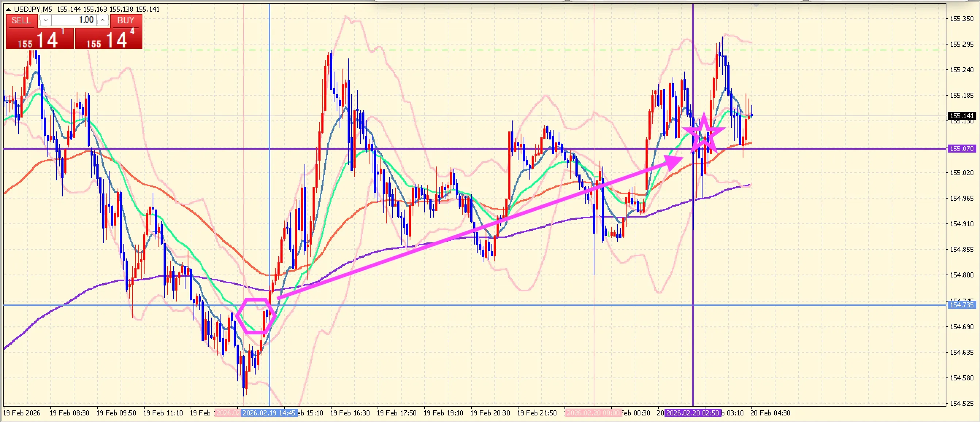Collapse one-click panel via triangle next to USDJPY

[8, 9]
